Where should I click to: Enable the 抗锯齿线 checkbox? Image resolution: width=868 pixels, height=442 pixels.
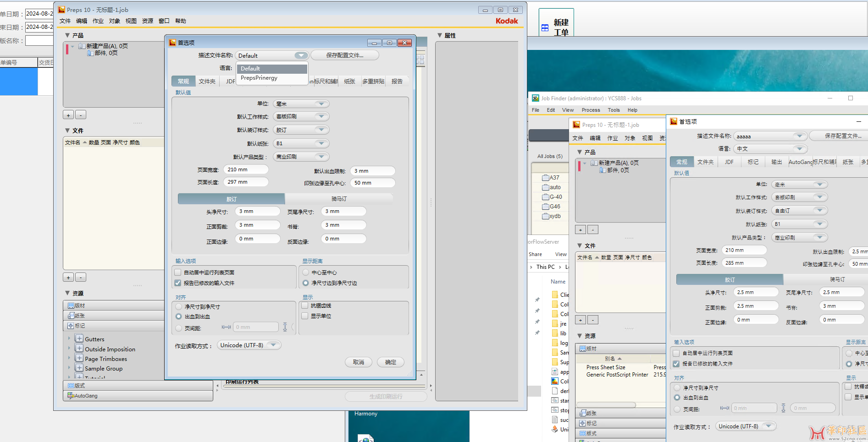point(305,306)
